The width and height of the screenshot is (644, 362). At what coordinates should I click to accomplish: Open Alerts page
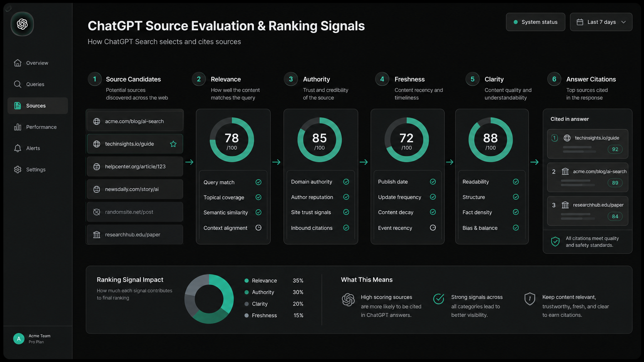pos(37,148)
